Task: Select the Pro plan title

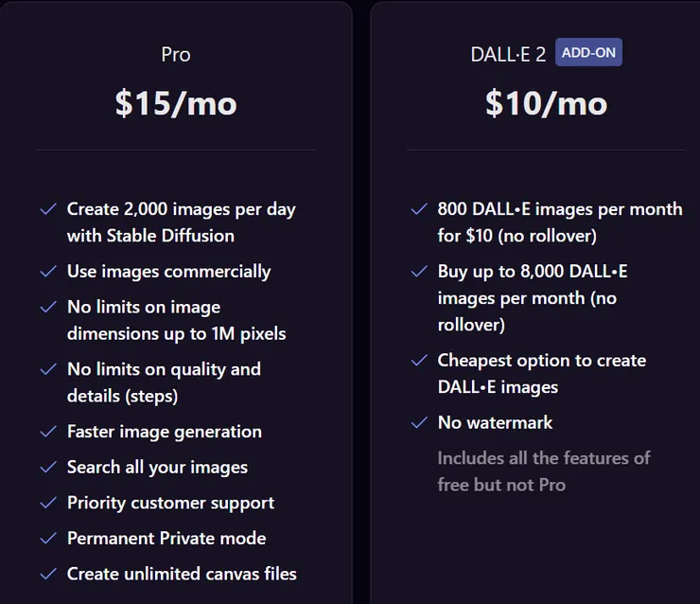Action: point(176,54)
